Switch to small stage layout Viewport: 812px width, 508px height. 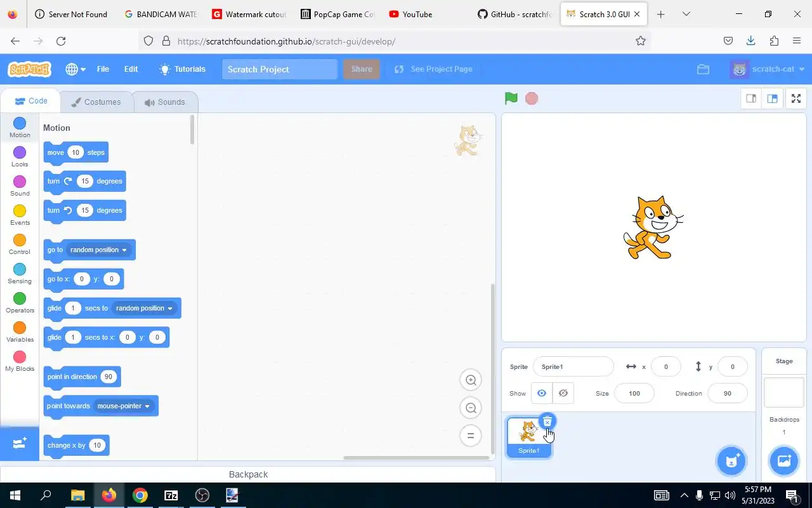[x=751, y=98]
